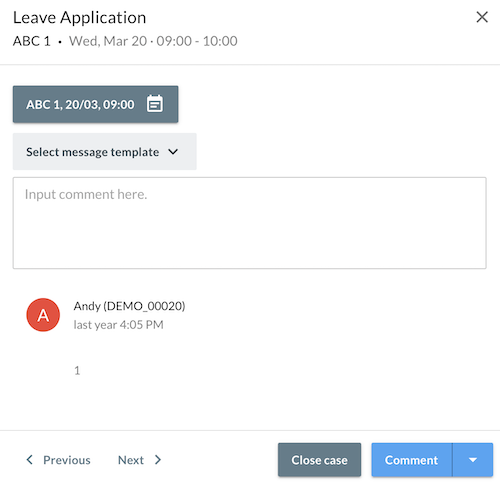Submit with the Comment button

click(412, 460)
